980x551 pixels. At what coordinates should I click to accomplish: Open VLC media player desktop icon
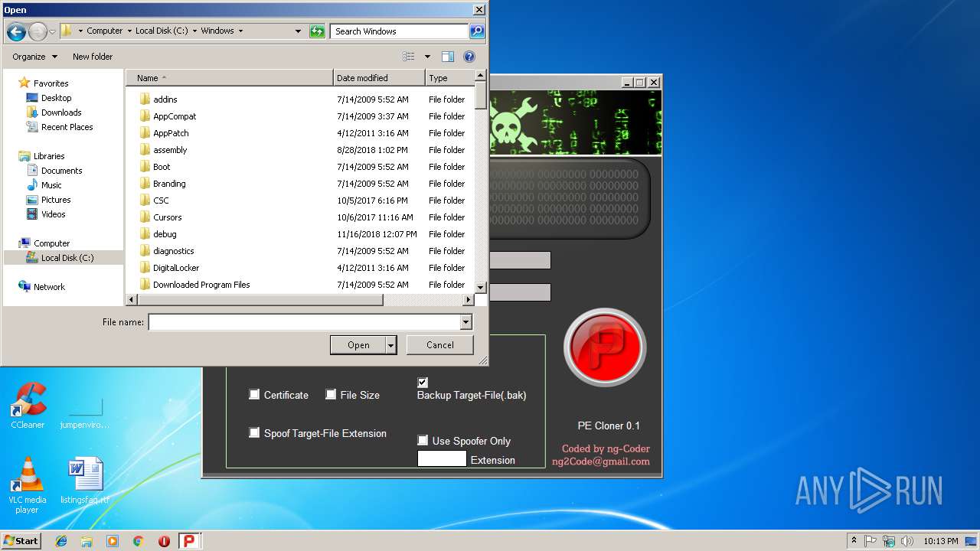[x=28, y=485]
